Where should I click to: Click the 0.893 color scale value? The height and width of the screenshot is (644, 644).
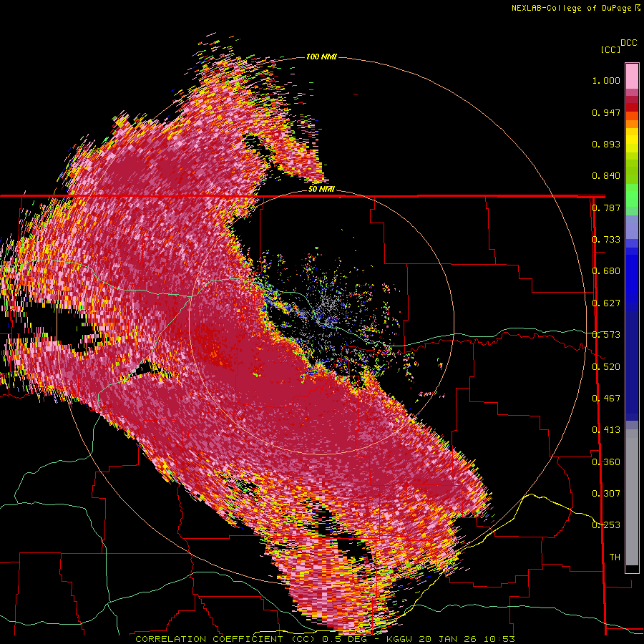click(606, 144)
